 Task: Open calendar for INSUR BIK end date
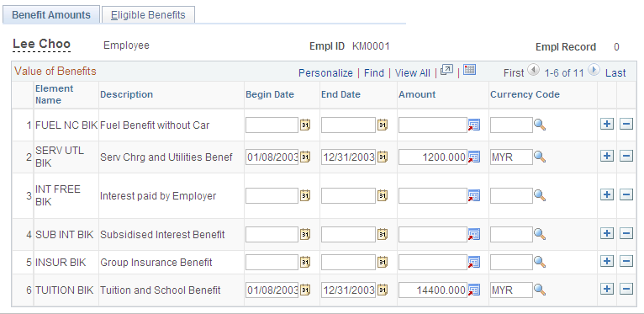382,262
